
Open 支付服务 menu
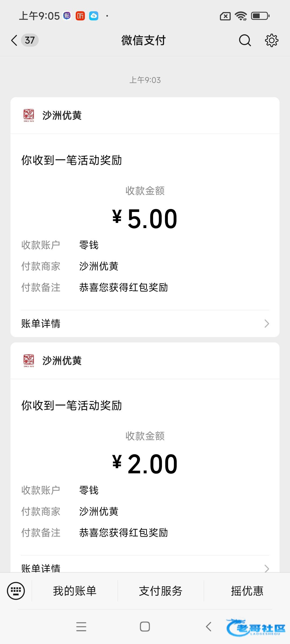[x=161, y=591]
